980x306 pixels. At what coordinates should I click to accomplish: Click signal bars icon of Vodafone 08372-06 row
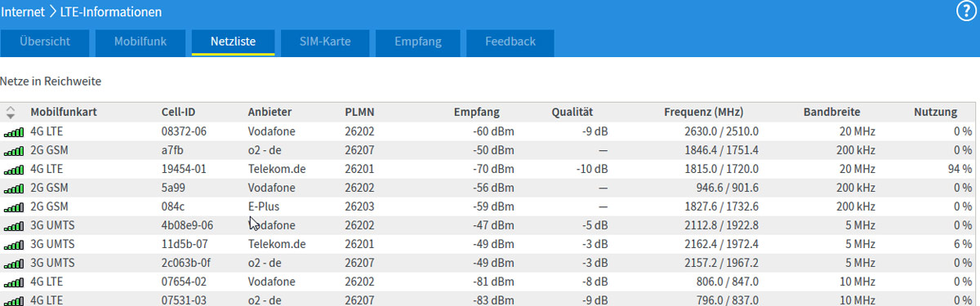pos(14,131)
